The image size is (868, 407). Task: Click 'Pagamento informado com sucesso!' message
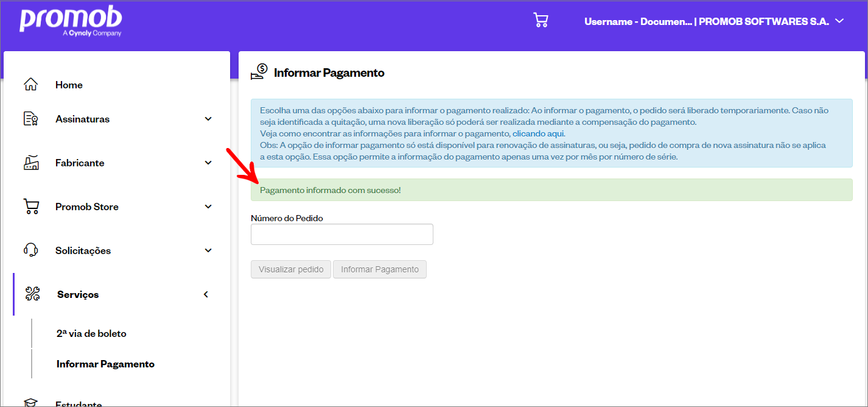331,190
